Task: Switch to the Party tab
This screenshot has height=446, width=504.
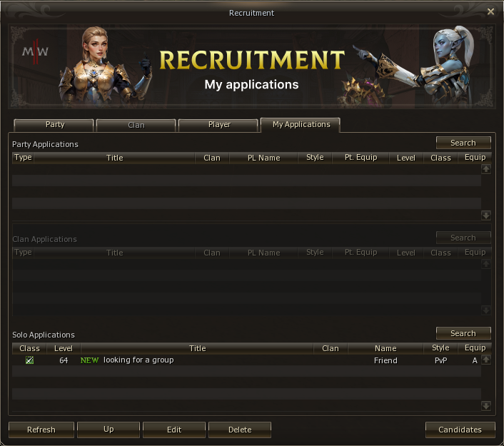Action: [x=54, y=125]
